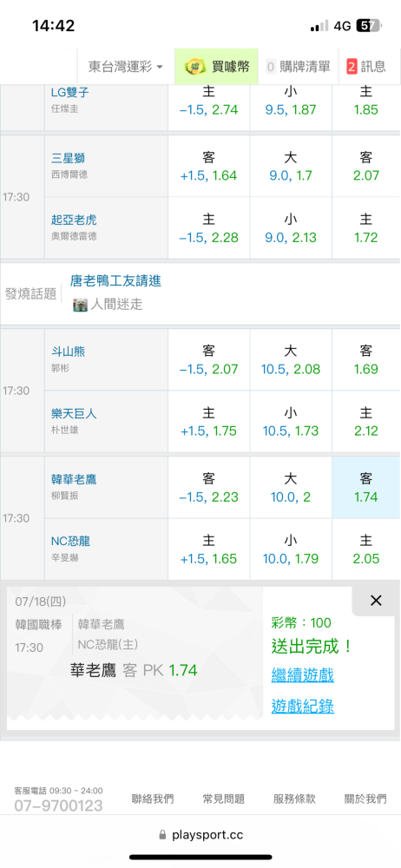Tap the playsport.cc address bar
Screen dimensions: 401x868
tap(200, 835)
